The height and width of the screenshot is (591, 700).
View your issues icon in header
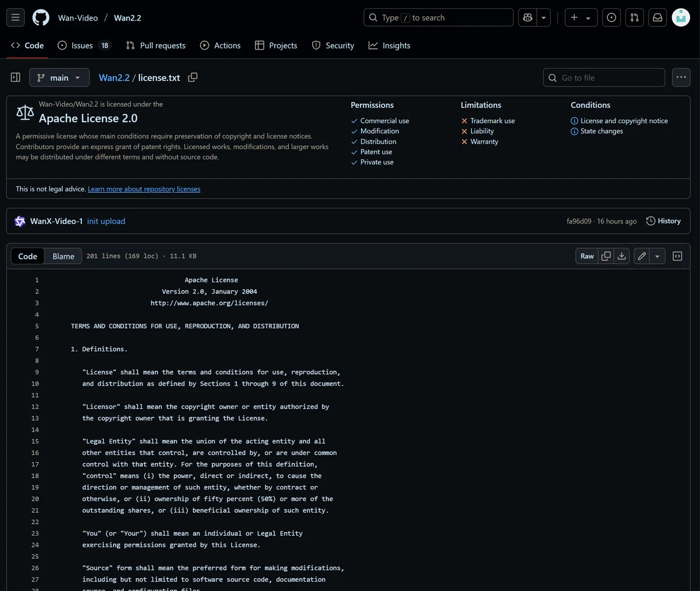click(611, 18)
